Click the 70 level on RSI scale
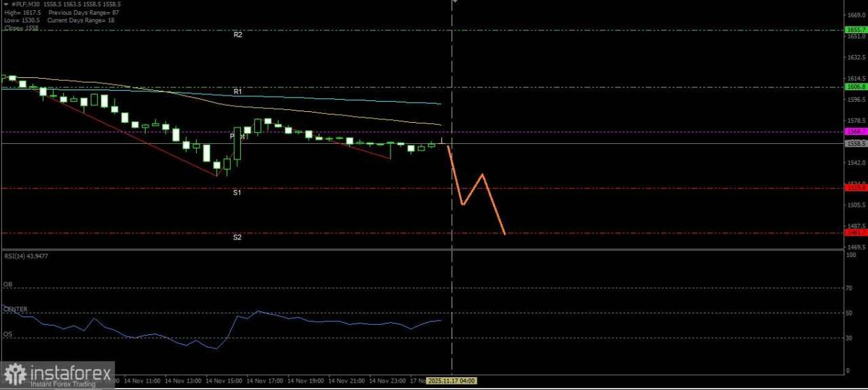The height and width of the screenshot is (390, 868). click(x=848, y=288)
